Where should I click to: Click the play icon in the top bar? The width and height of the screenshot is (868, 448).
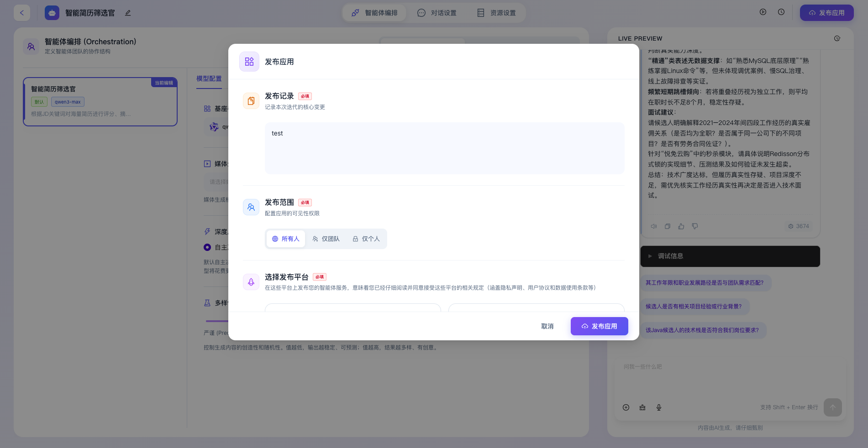763,12
